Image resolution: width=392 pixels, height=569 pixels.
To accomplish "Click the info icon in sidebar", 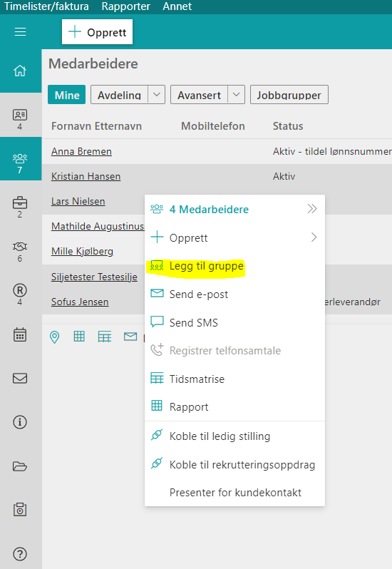I will [20, 422].
